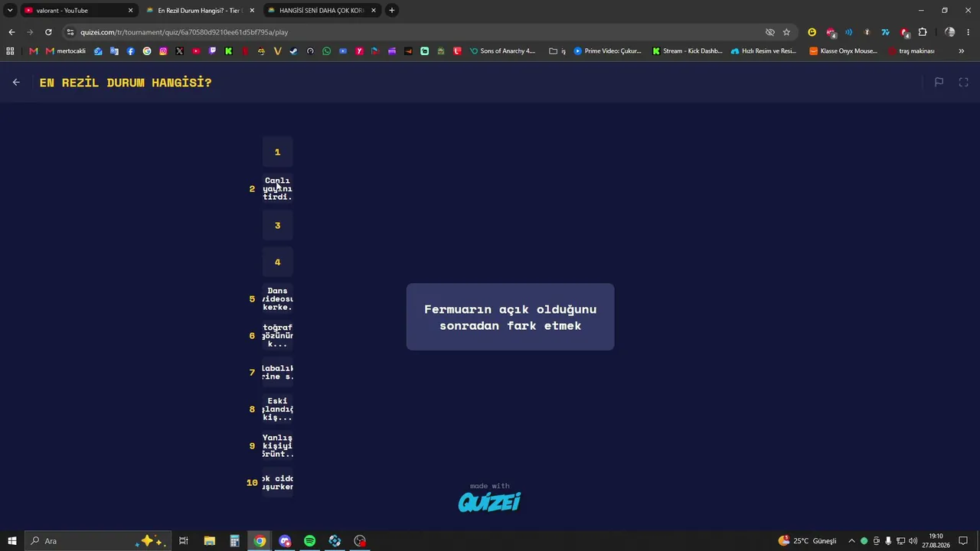
Task: Click the Fermuarın açık olduğunu card
Action: click(x=510, y=317)
